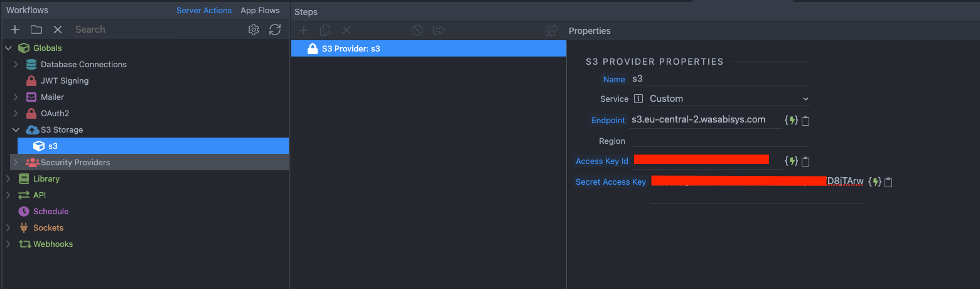Click the new folder icon in Workflows
Viewport: 980px width, 289px height.
click(36, 30)
